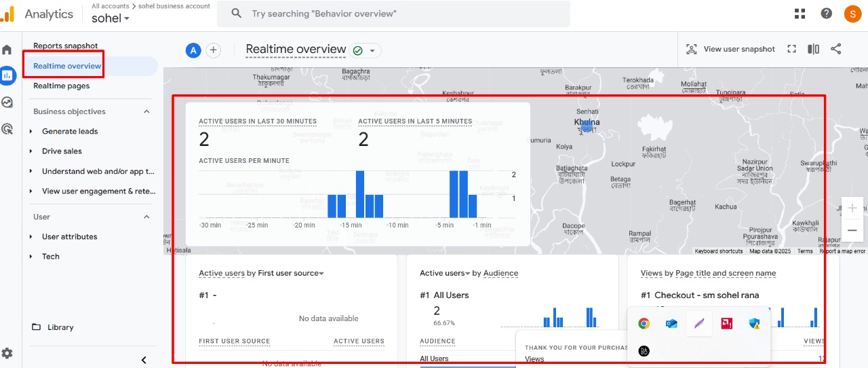868x368 pixels.
Task: Open the Explore icon in left rail
Action: 7,103
